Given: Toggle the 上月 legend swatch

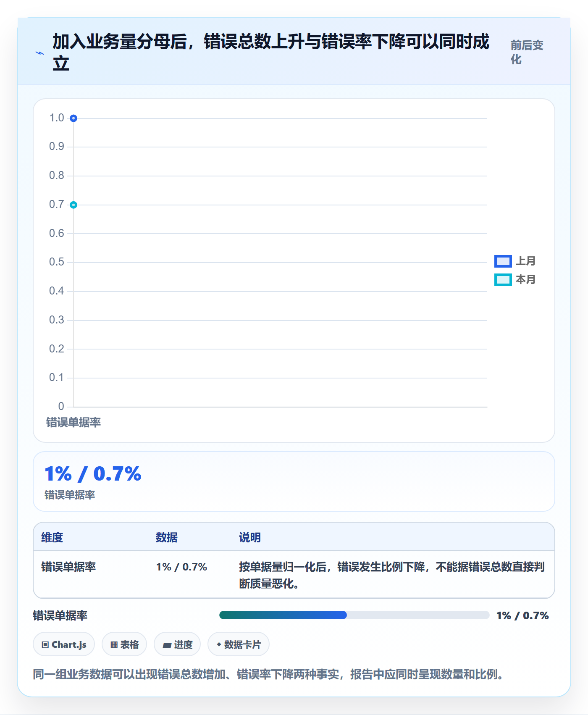Looking at the screenshot, I should coord(503,261).
